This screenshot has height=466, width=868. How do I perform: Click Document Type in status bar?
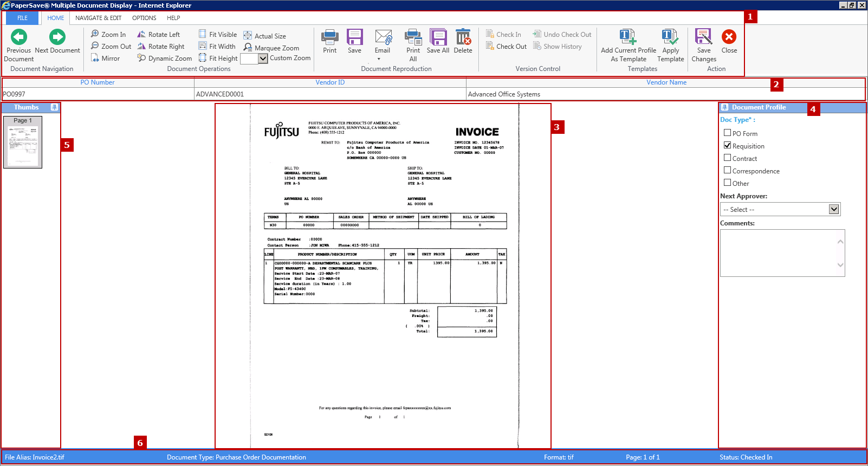(x=236, y=457)
